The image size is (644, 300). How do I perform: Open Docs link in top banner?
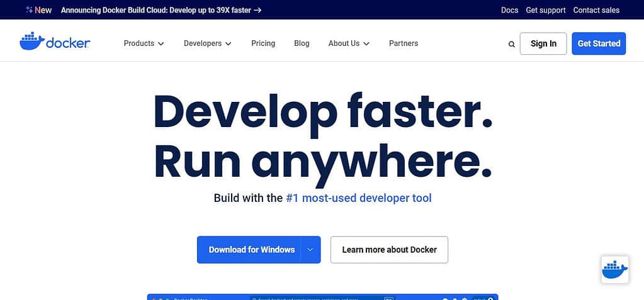[509, 10]
